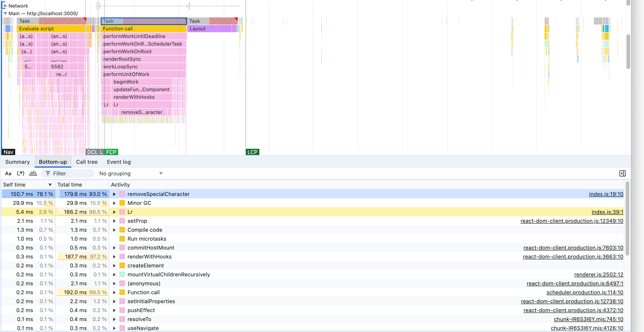This screenshot has width=644, height=332.
Task: Open the Event log tab
Action: pos(119,162)
